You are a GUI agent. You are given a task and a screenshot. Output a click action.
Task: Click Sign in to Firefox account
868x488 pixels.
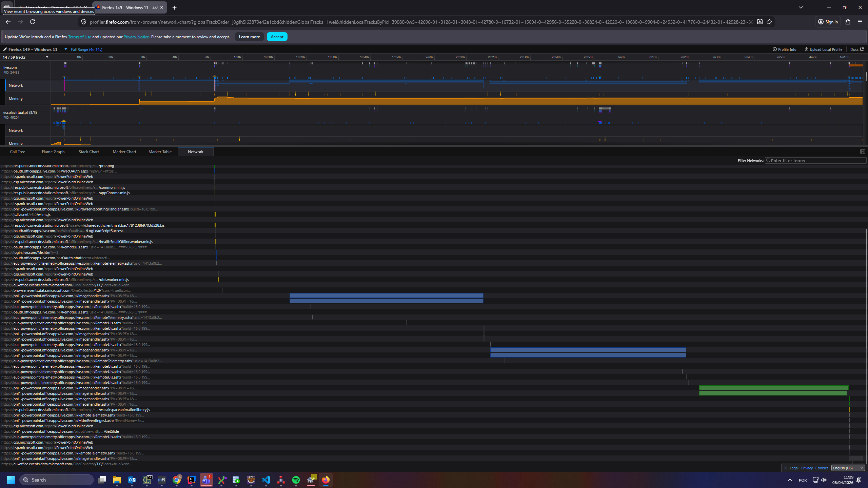tap(828, 22)
